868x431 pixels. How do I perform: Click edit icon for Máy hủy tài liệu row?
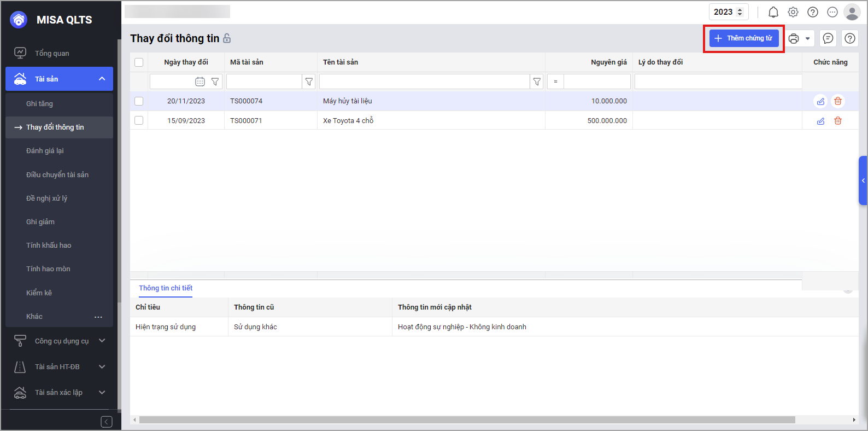click(820, 101)
